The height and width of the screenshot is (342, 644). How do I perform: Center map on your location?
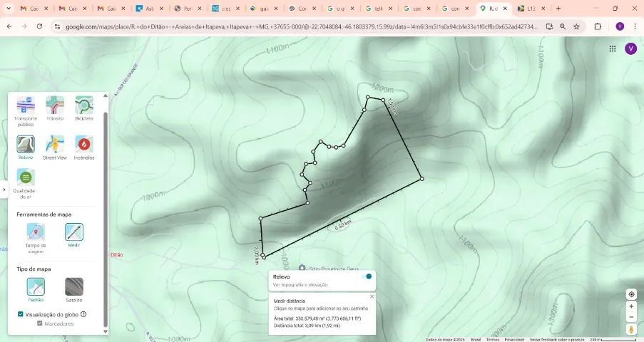coord(631,294)
